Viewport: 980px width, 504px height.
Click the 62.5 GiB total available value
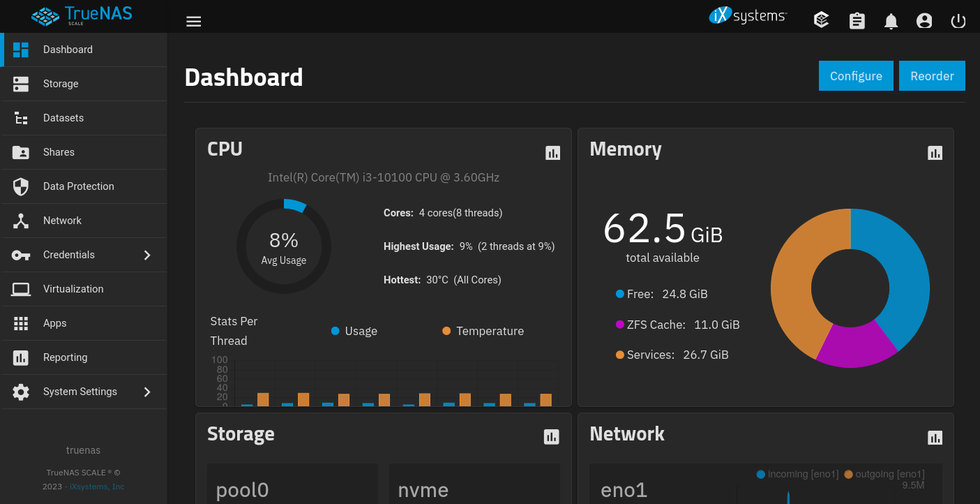click(x=663, y=228)
